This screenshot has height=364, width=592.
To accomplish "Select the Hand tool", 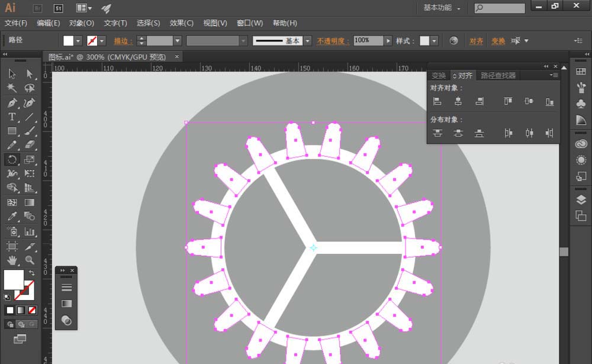I will click(x=12, y=260).
